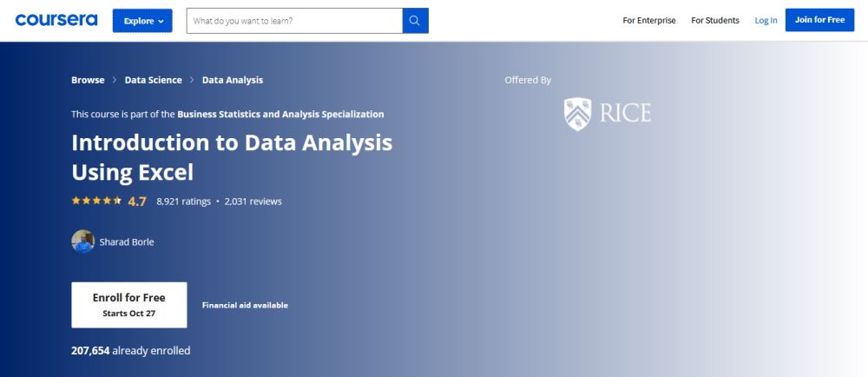
Task: Click the Rice University logo
Action: coord(608,114)
